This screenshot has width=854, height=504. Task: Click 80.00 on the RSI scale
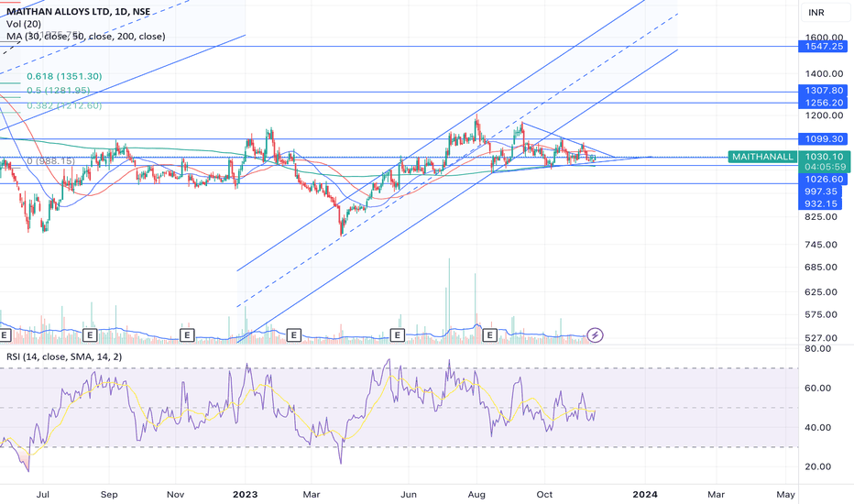point(818,349)
